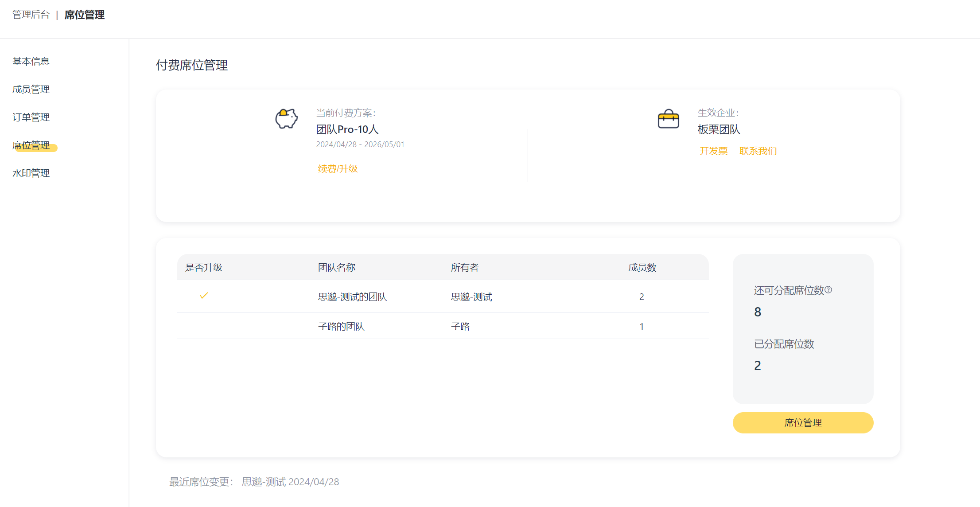Click the briefcase enterprise icon

(668, 119)
